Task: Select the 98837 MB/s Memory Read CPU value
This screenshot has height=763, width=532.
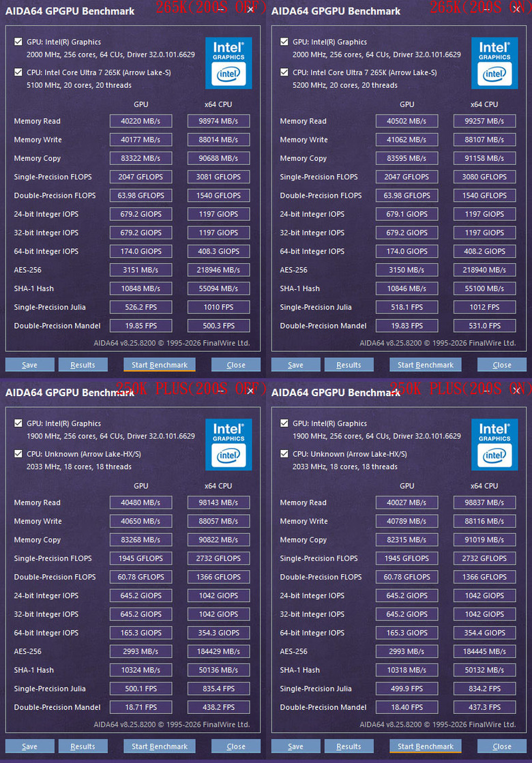Action: 485,503
